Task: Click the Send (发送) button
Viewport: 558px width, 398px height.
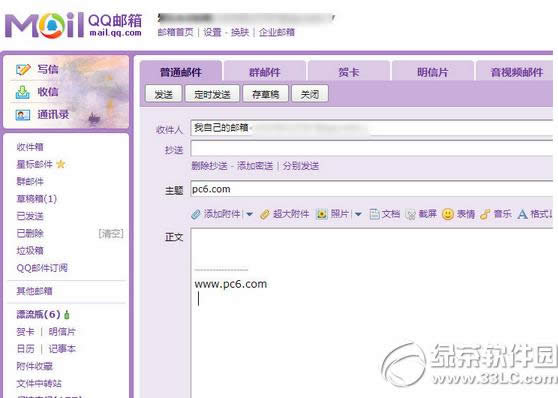Action: pyautogui.click(x=164, y=94)
